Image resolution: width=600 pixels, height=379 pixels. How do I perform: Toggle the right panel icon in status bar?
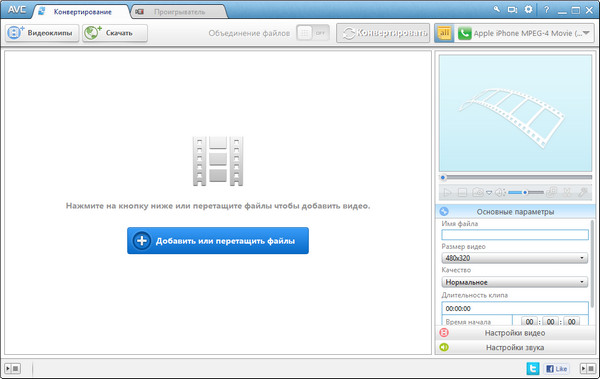[588, 368]
